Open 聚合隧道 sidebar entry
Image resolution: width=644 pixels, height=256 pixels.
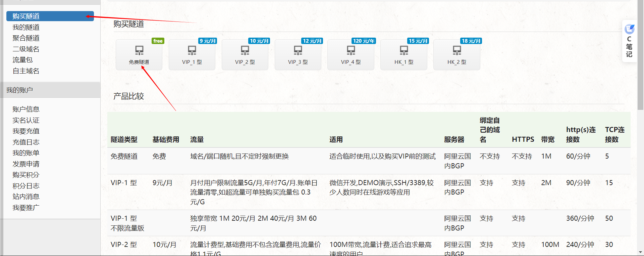[26, 38]
